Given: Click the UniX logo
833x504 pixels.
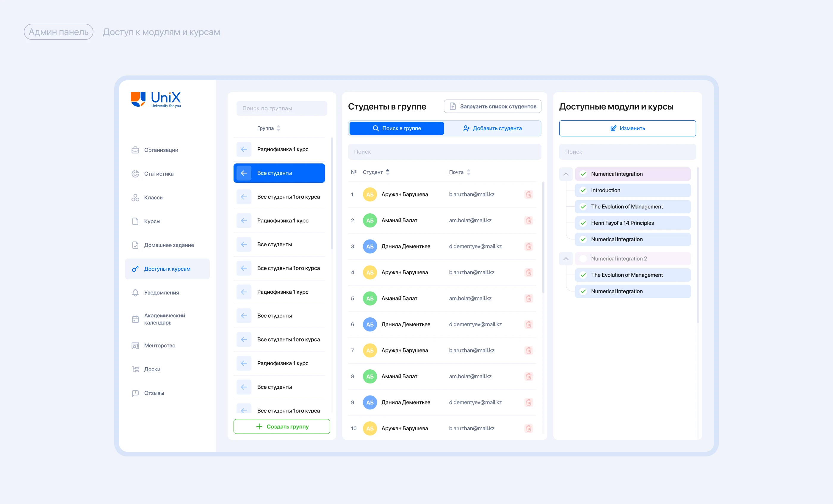Looking at the screenshot, I should click(x=156, y=100).
